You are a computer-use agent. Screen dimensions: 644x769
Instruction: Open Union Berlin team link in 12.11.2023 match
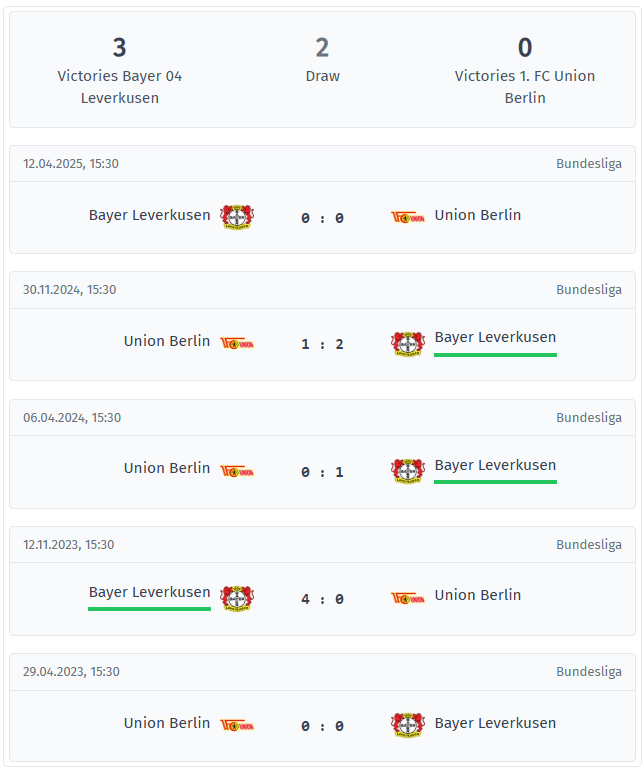[x=478, y=595]
